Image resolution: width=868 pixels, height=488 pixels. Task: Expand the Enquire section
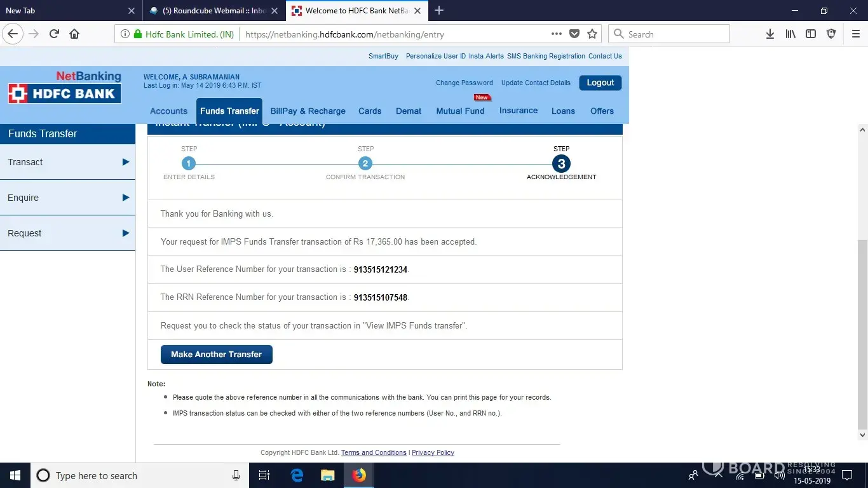67,198
